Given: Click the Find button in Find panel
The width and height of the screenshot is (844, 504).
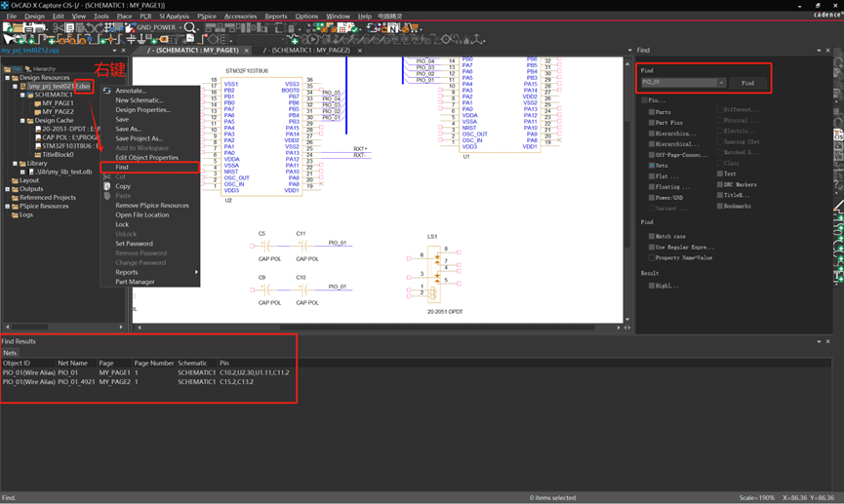Looking at the screenshot, I should 747,83.
